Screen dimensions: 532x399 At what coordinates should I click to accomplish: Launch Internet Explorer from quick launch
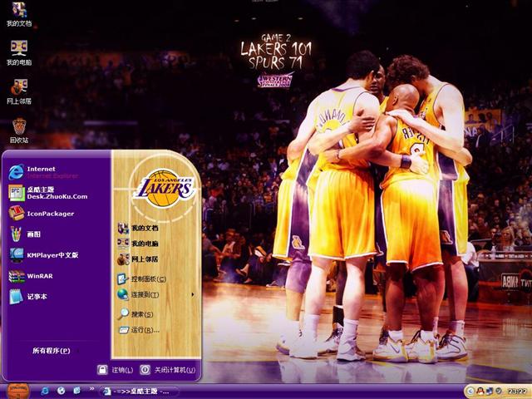tap(45, 392)
